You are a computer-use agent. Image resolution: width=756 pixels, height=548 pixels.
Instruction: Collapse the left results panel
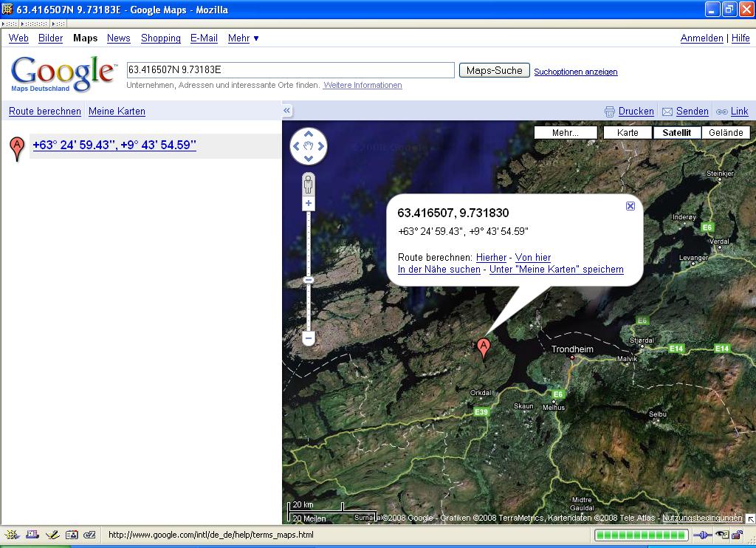tap(287, 111)
